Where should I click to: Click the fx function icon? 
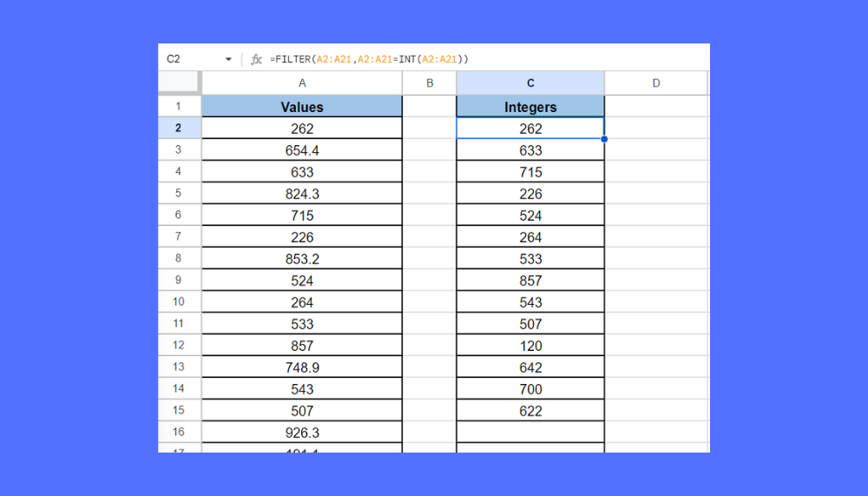click(x=256, y=59)
